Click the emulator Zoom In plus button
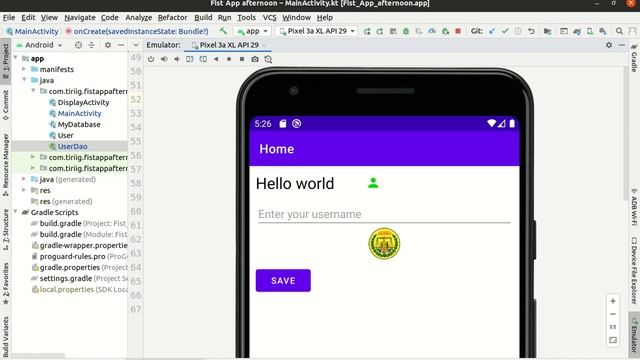Screen dimensions: 640x360 613,301
